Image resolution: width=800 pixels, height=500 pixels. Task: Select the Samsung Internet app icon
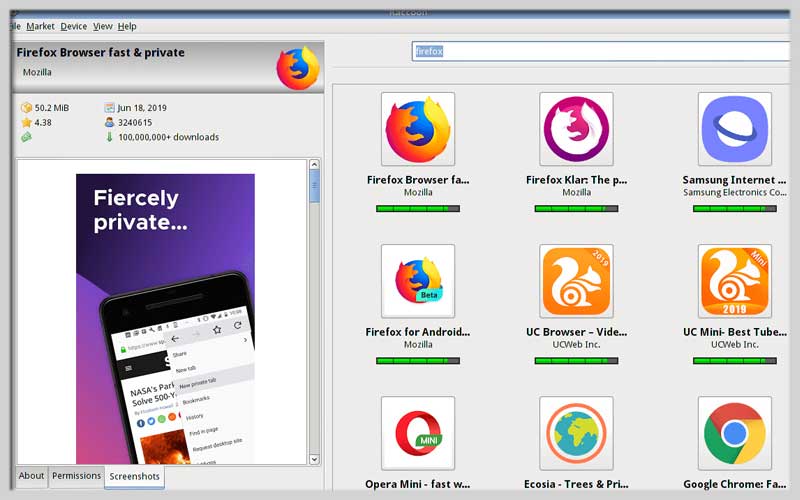point(735,129)
